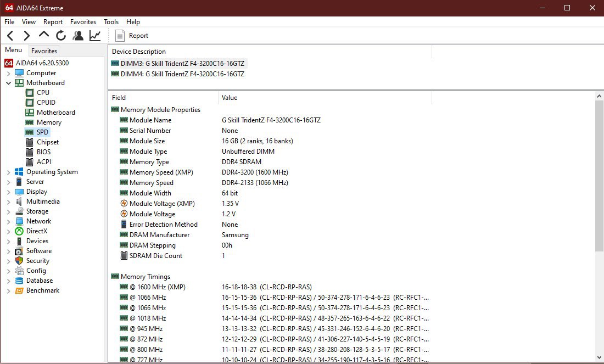Click the AIDA64 v6.20.5300 root icon

tap(9, 63)
